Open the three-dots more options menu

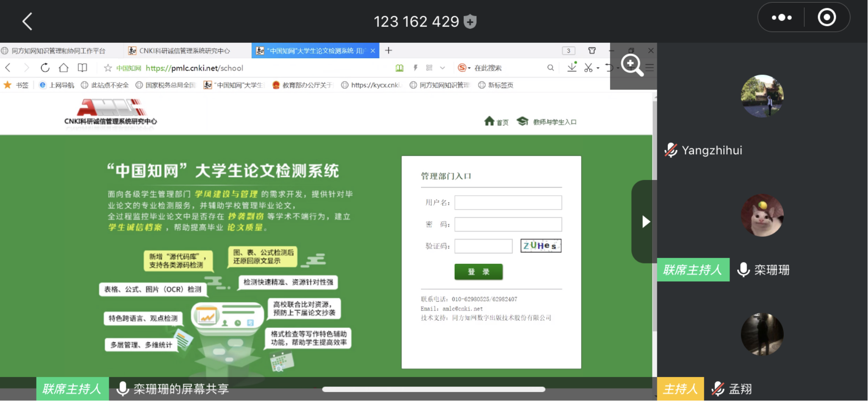coord(781,18)
